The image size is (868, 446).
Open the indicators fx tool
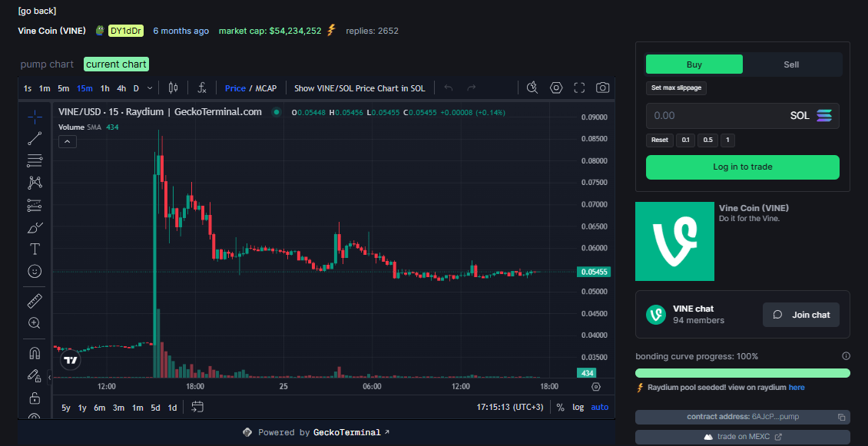pyautogui.click(x=202, y=88)
